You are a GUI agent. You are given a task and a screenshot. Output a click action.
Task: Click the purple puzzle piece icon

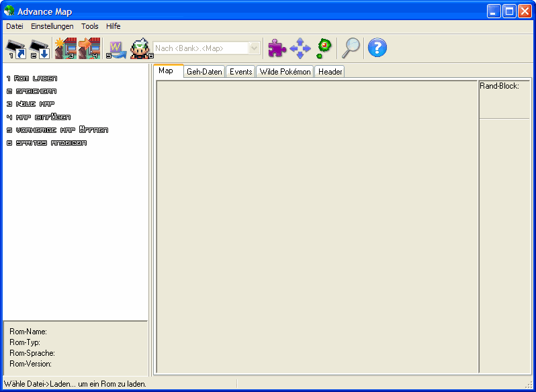[277, 48]
